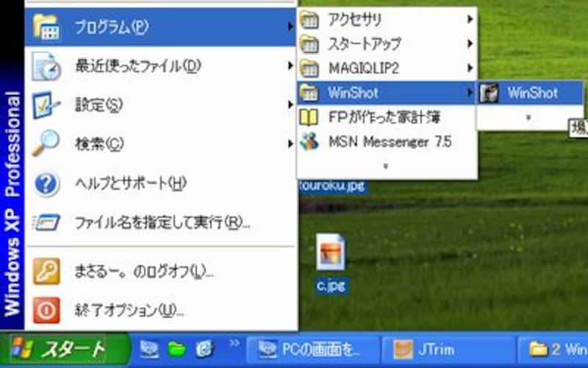Screen dimensions: 588x368
Task: Open the アクセサリ folder
Action: click(x=387, y=20)
